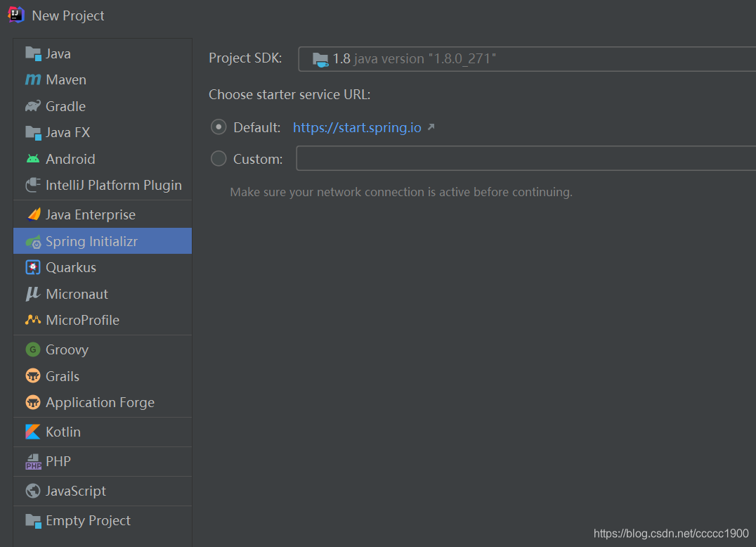This screenshot has width=756, height=547.
Task: Click the SDK folder icon in Project SDK box
Action: point(320,59)
